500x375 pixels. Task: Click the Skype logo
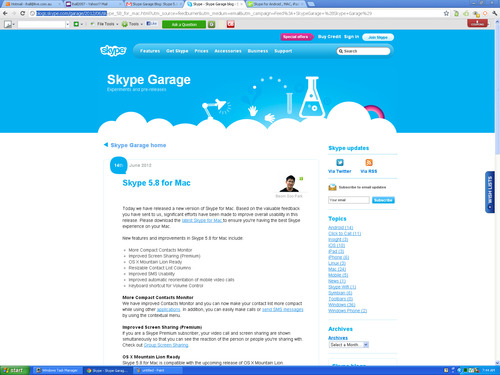coord(113,51)
